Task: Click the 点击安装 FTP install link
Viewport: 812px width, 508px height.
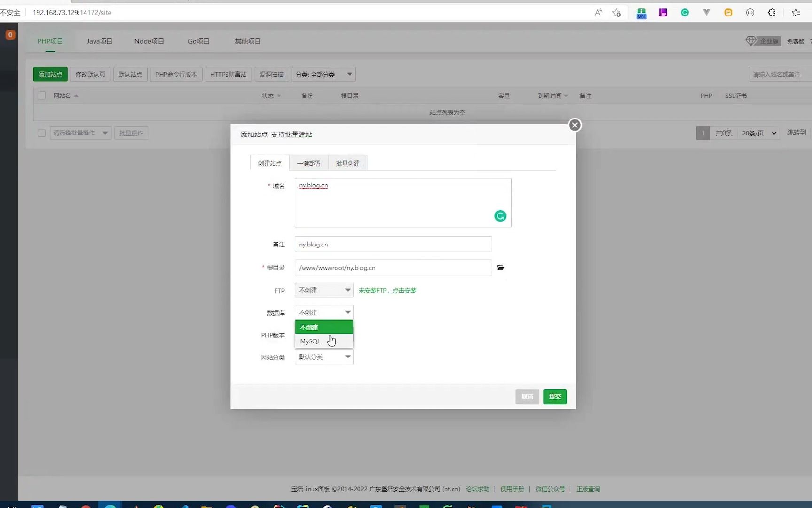Action: click(x=406, y=290)
